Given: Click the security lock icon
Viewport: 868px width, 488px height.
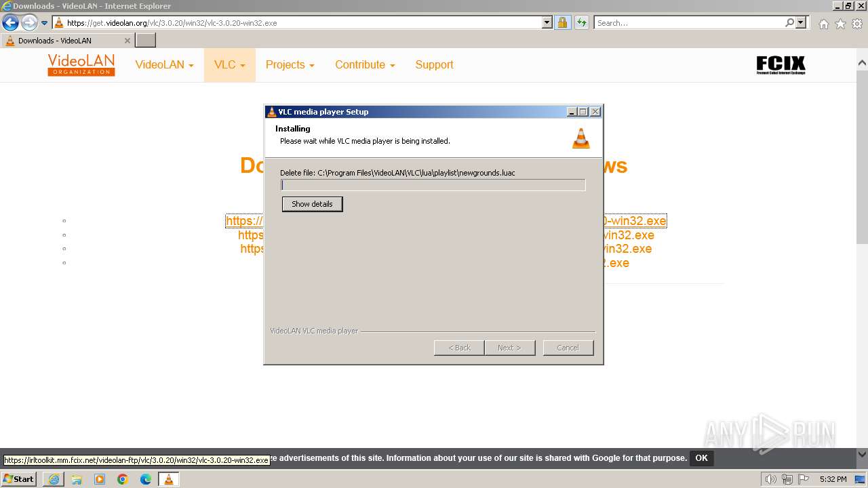Looking at the screenshot, I should [562, 23].
